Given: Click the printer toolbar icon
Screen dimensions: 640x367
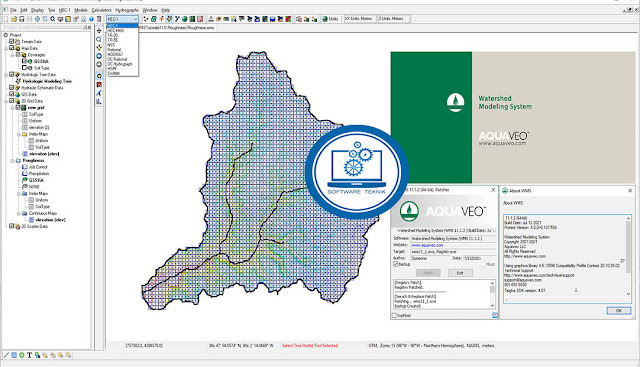Looking at the screenshot, I should 29,19.
